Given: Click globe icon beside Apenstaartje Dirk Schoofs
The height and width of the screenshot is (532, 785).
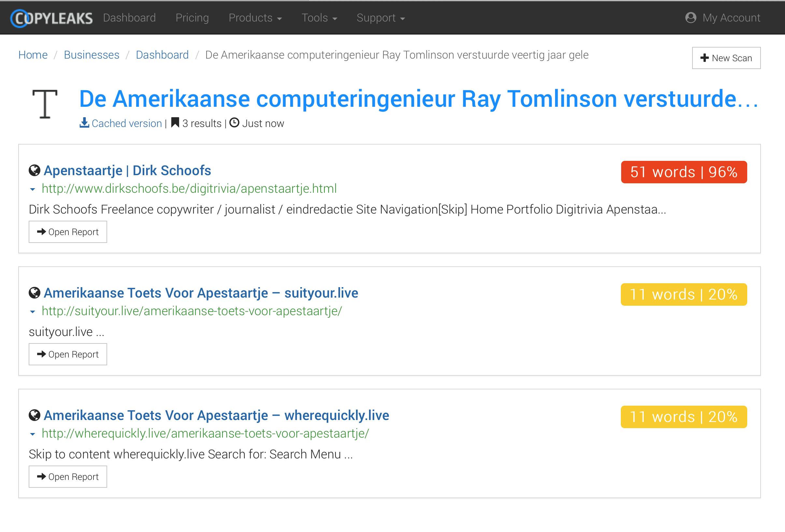Looking at the screenshot, I should (35, 171).
